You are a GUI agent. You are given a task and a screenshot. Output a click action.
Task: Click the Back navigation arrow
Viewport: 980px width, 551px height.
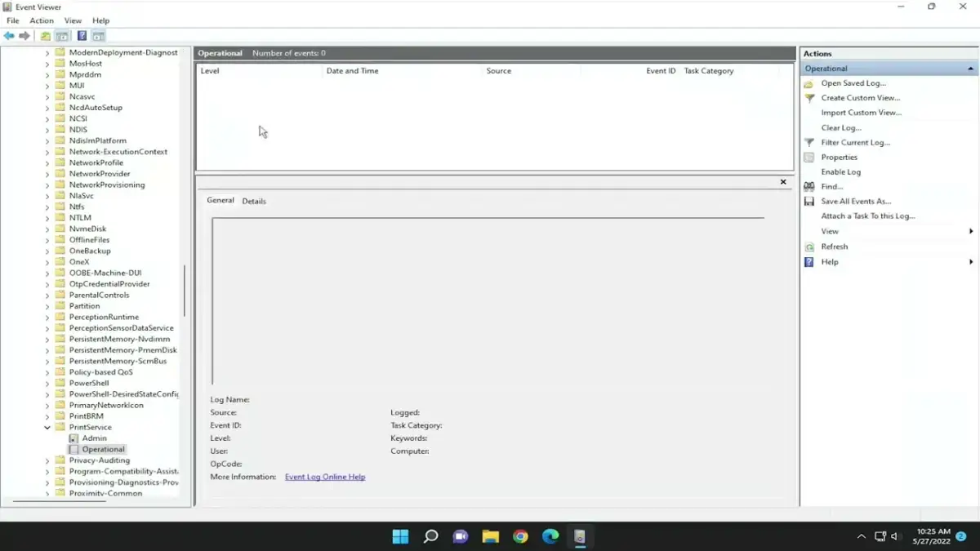[9, 35]
